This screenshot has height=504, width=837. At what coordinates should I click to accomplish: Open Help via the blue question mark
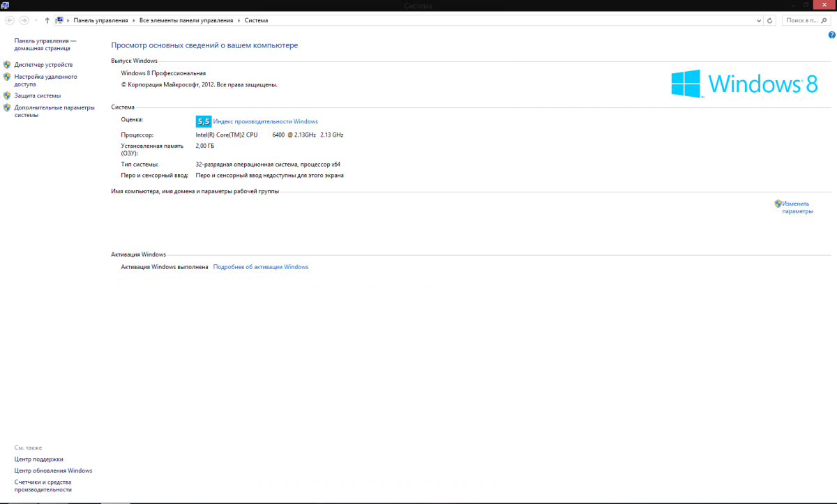point(831,34)
